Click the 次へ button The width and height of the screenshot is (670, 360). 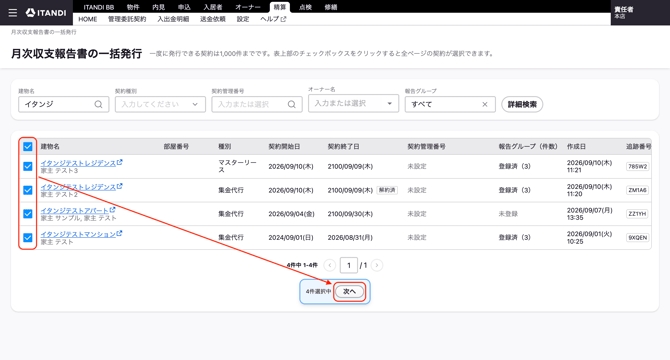click(350, 292)
